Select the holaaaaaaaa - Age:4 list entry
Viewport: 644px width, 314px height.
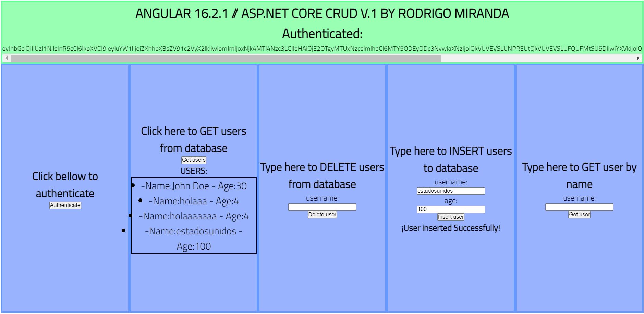194,216
